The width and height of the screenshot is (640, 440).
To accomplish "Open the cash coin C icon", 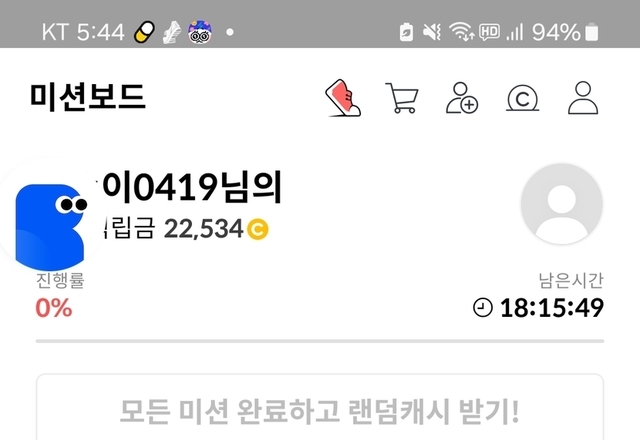I will [522, 98].
